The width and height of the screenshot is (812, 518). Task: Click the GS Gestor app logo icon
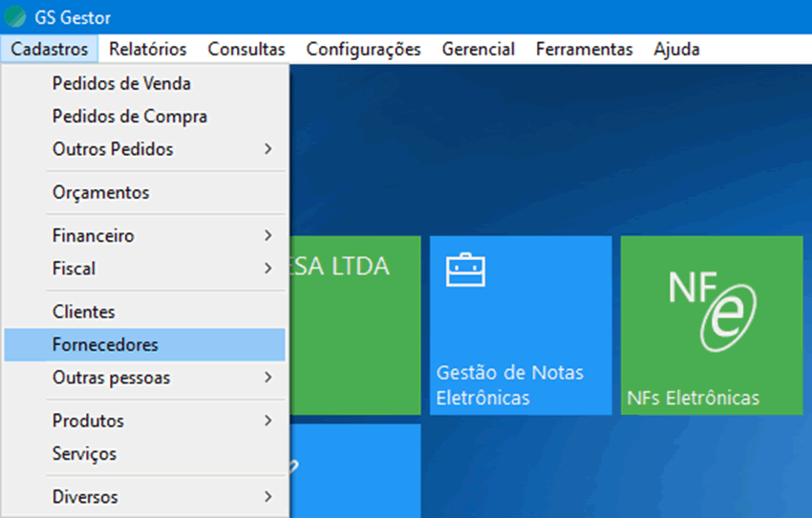[x=15, y=17]
